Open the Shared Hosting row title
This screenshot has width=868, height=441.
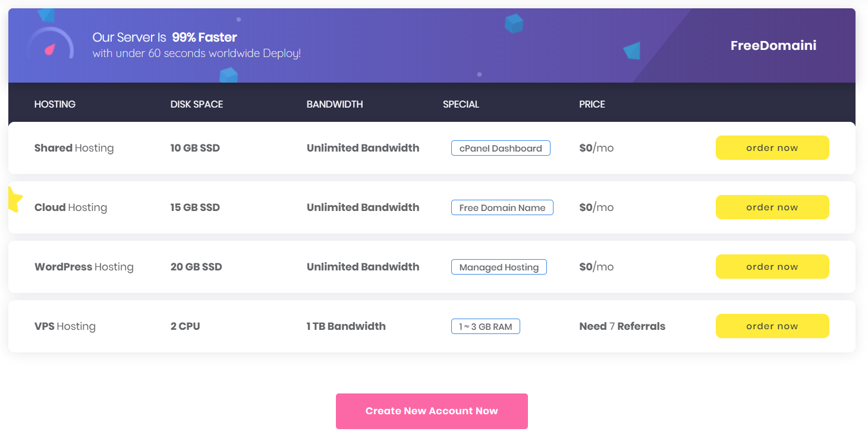point(74,148)
